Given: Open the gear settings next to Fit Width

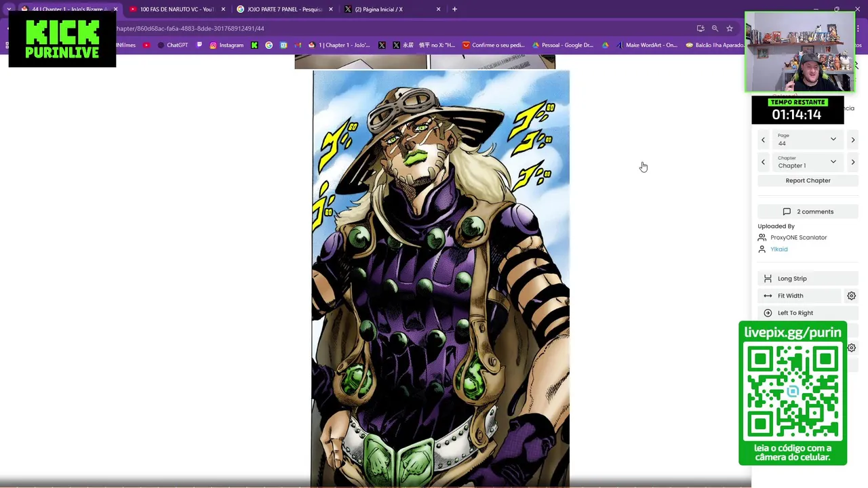Looking at the screenshot, I should point(852,296).
